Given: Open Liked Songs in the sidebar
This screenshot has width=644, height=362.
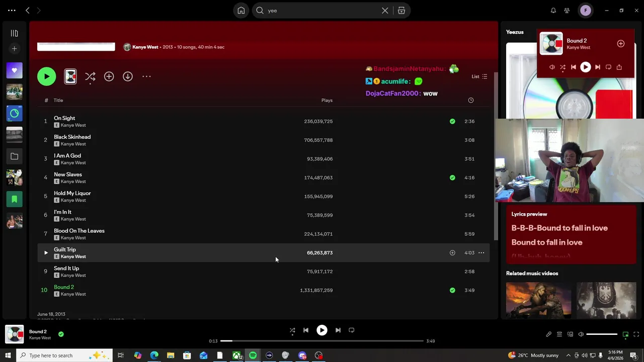Looking at the screenshot, I should pyautogui.click(x=14, y=70).
